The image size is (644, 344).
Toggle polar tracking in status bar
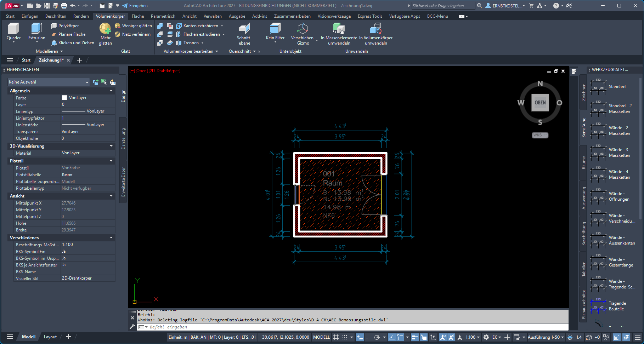[x=377, y=337]
